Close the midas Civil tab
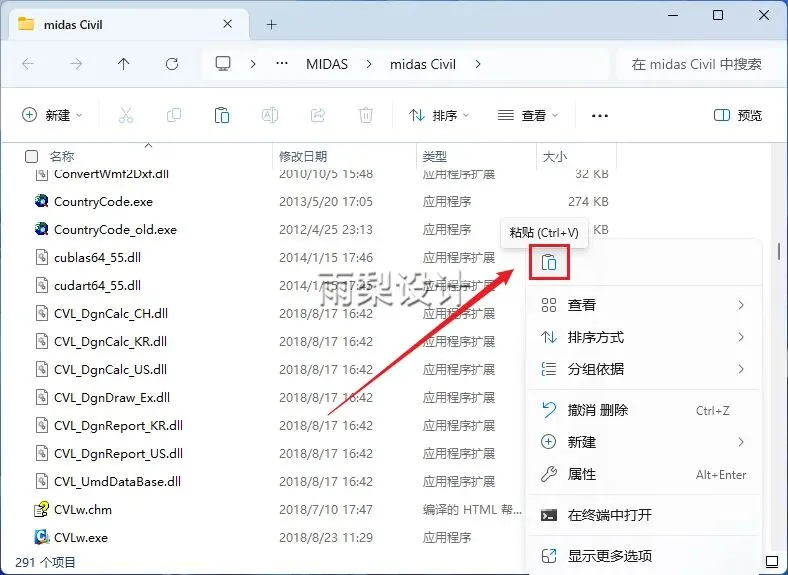 [228, 24]
